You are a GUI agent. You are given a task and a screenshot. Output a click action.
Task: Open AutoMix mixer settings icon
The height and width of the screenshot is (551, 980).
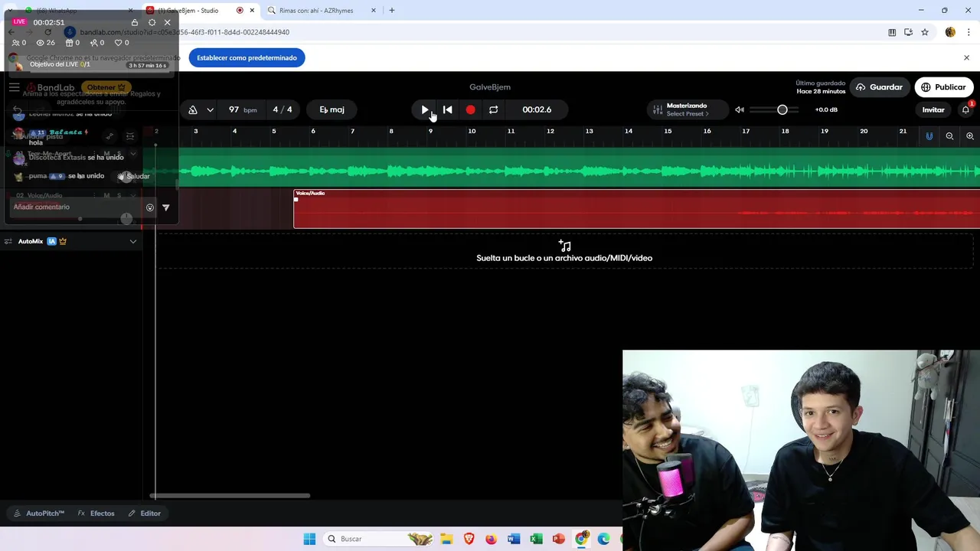(x=8, y=241)
